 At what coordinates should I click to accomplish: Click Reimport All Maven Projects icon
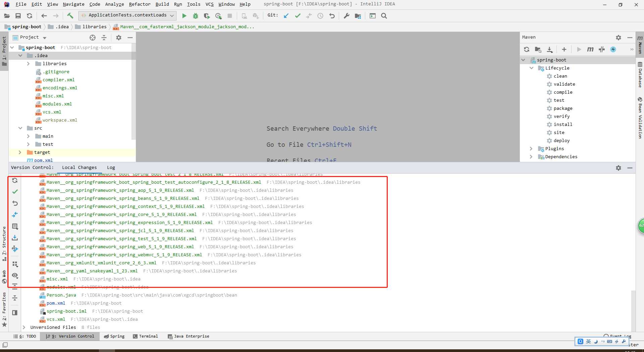click(x=527, y=49)
